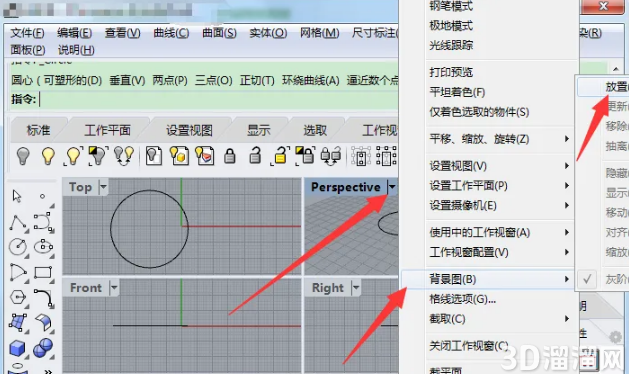Click the swap hidden and visible bulbs icon
The width and height of the screenshot is (629, 374).
pyautogui.click(x=124, y=156)
